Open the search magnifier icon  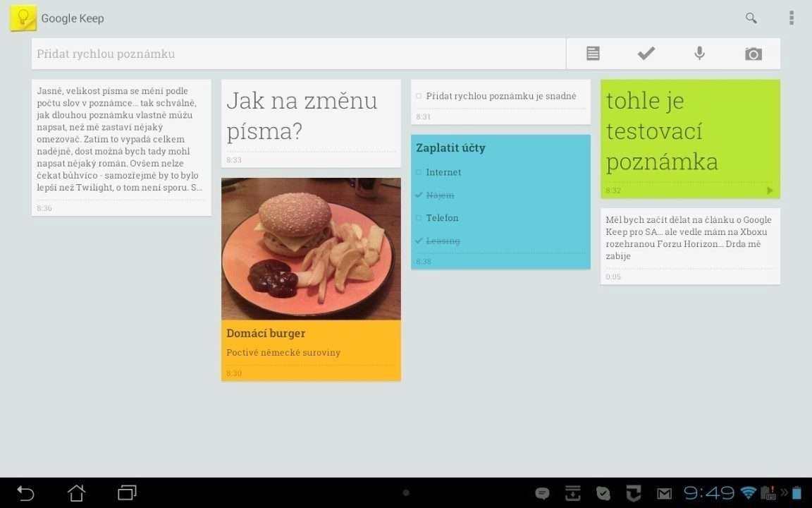[x=751, y=18]
